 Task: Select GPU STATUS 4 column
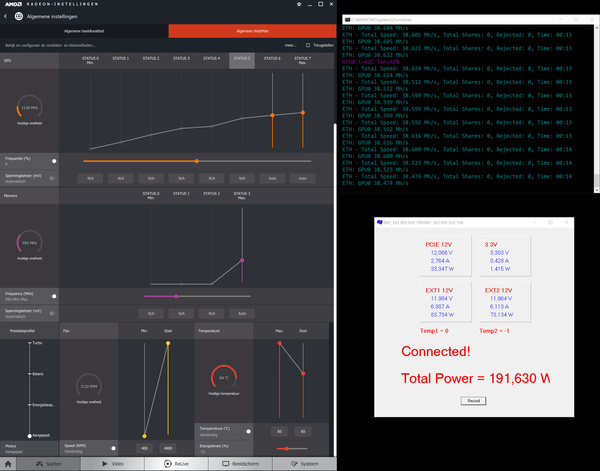(x=212, y=60)
